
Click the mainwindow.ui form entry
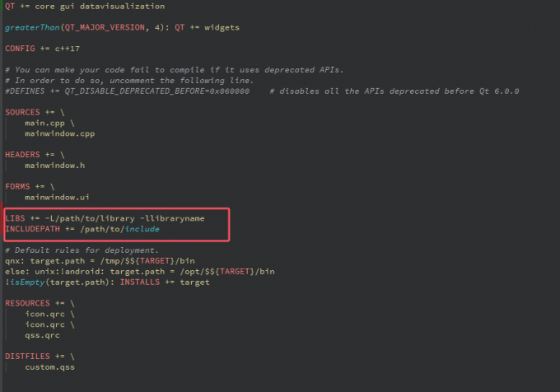click(x=52, y=197)
